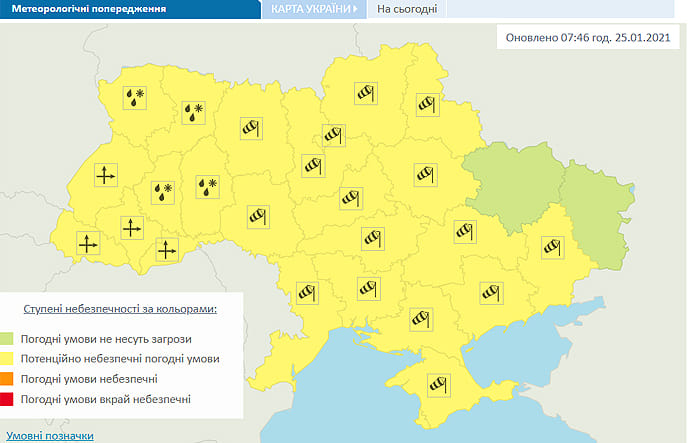Click the crossed-arrows icon in Lviv region
Screen dimensions: 690x443
pos(104,175)
